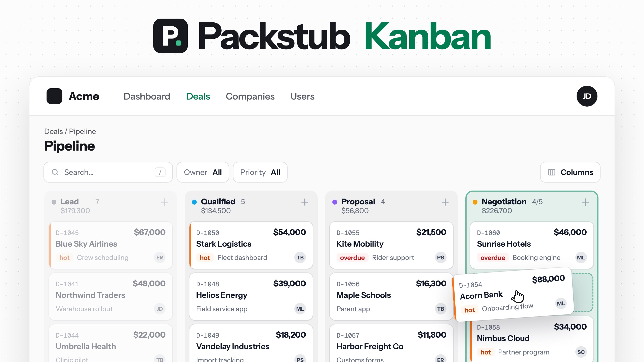This screenshot has width=644, height=362.
Task: Click the Acme black square logo
Action: click(54, 96)
